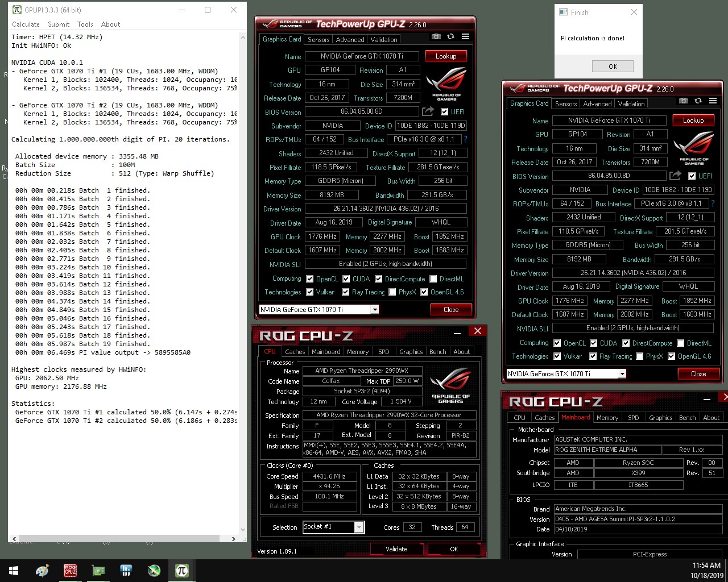Toggle Ray Tracing checkbox in the GPU-Z window under the Finish dialog
The image size is (728, 582).
593,356
